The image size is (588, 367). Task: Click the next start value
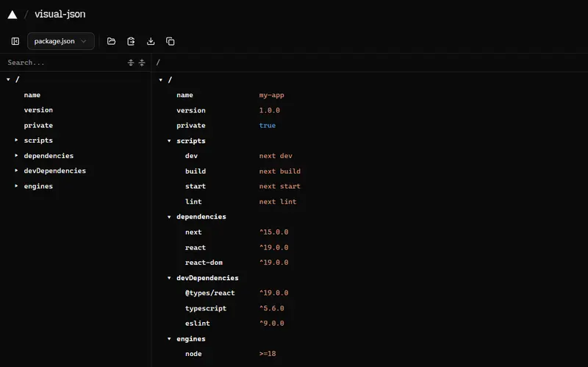click(x=280, y=186)
